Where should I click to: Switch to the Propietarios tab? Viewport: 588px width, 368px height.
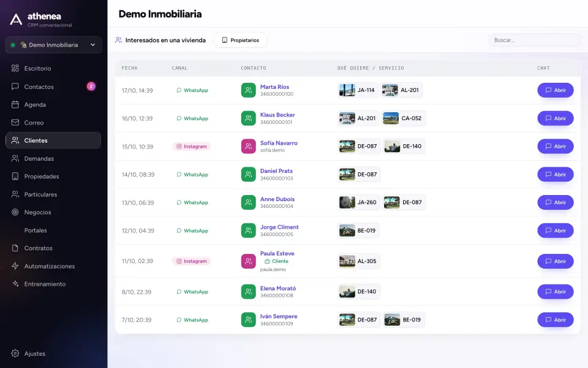click(x=240, y=40)
